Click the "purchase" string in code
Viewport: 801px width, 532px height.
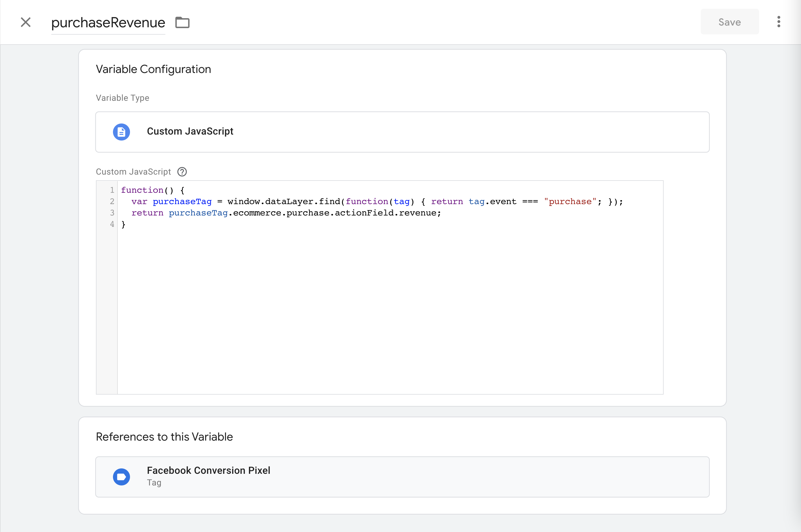pyautogui.click(x=570, y=202)
